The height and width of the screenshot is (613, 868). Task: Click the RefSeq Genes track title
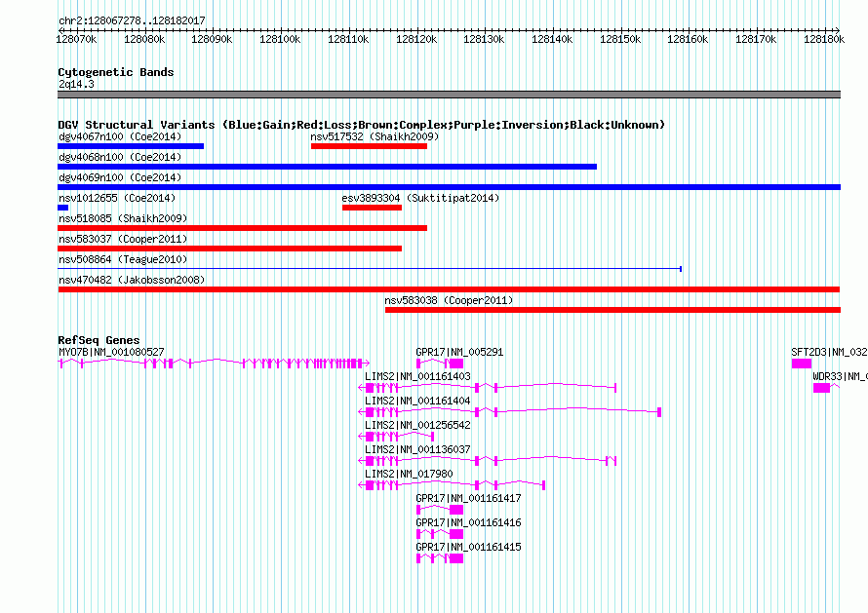click(x=99, y=340)
